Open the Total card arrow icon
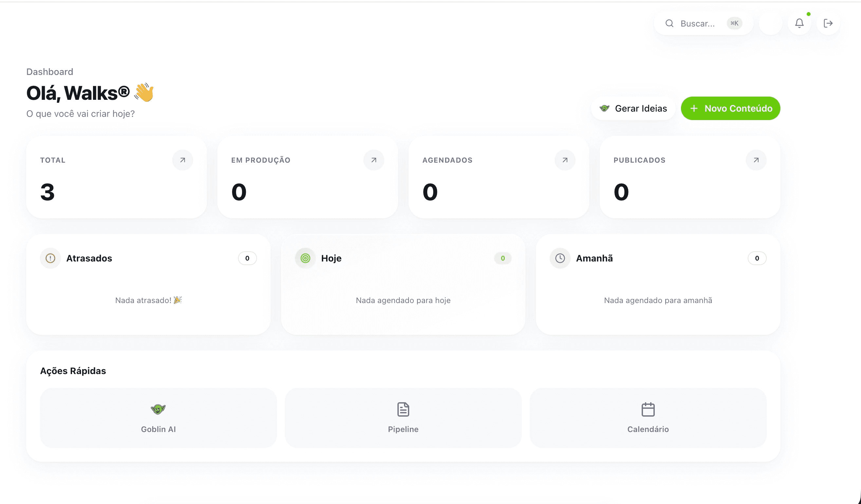Viewport: 861px width, 504px height. click(182, 160)
